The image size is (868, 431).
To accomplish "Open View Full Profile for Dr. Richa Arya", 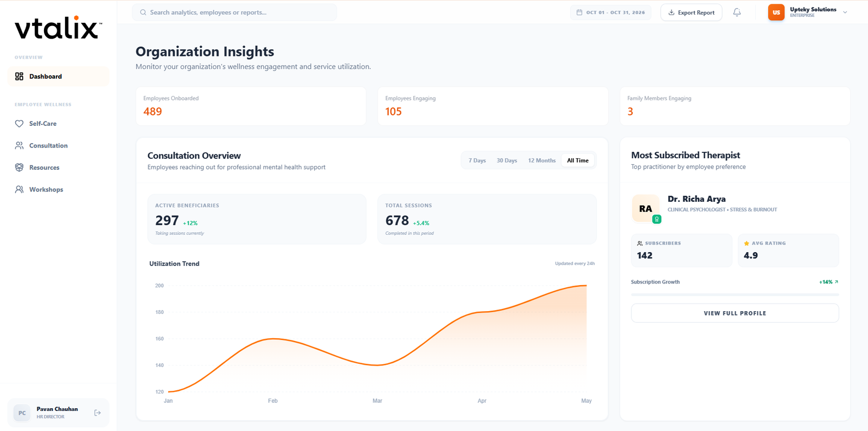I will pos(735,313).
